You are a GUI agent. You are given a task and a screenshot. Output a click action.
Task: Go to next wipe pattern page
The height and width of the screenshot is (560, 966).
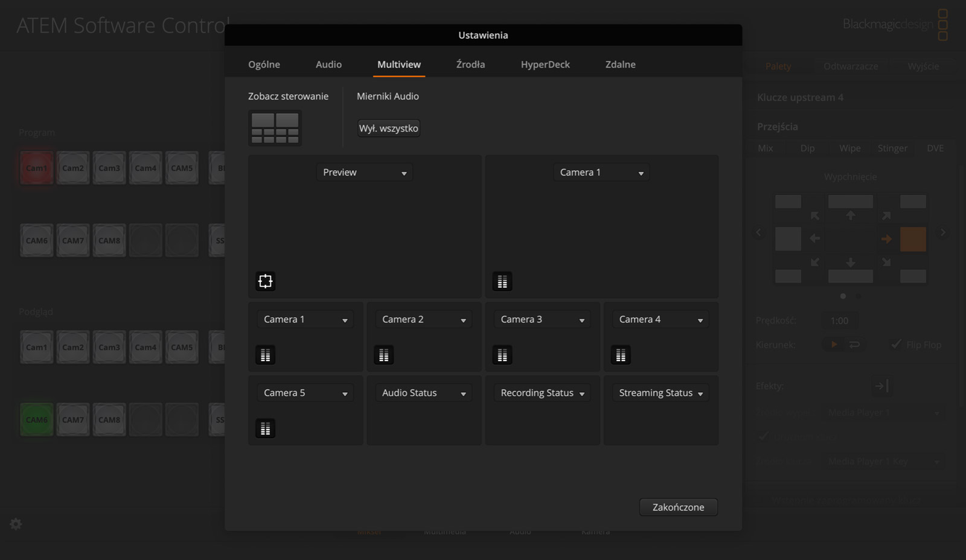click(x=942, y=232)
